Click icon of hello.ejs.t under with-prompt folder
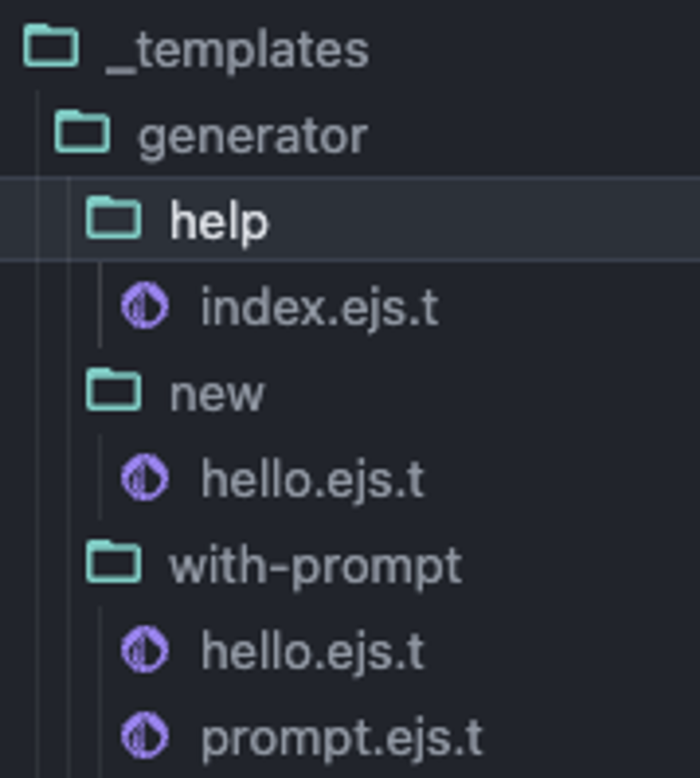Viewport: 700px width, 778px height. pyautogui.click(x=145, y=649)
